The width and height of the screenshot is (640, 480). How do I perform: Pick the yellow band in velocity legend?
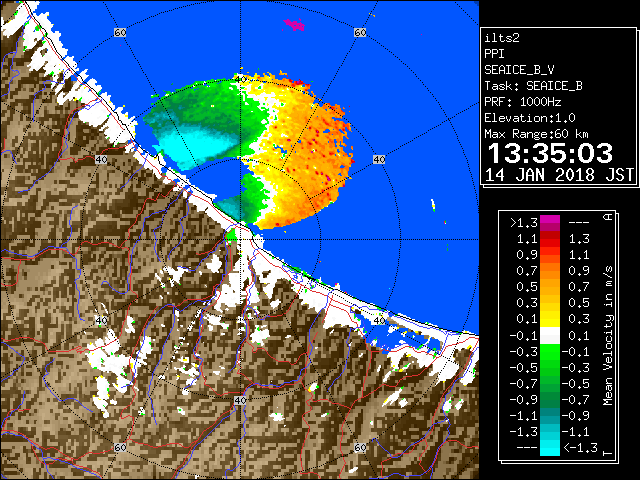pos(550,319)
